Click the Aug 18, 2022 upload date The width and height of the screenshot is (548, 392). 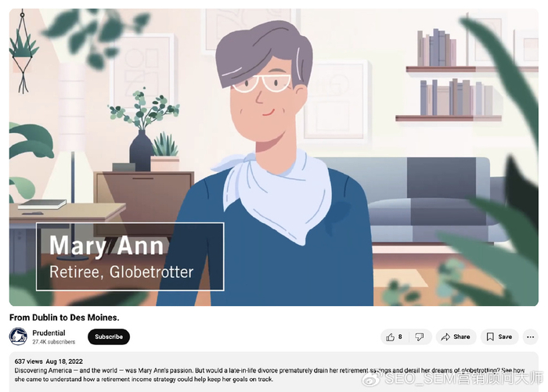coord(64,361)
